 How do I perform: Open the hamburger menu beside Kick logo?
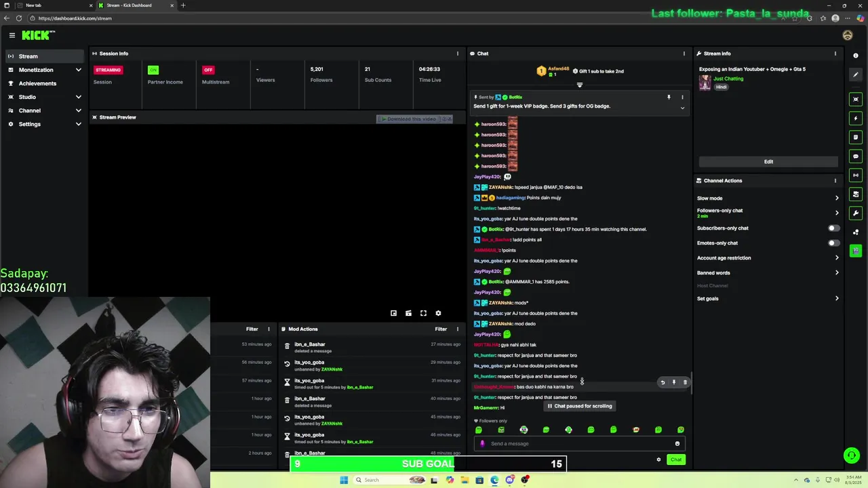[12, 35]
